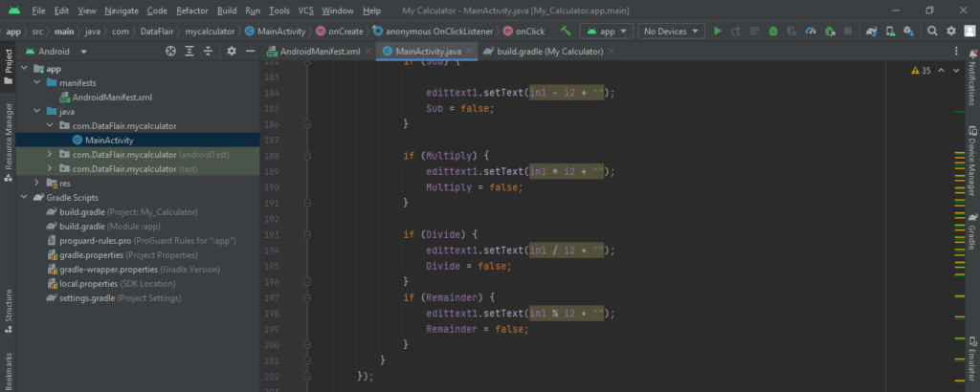
Task: Click the Select Opened File target icon
Action: pyautogui.click(x=170, y=51)
